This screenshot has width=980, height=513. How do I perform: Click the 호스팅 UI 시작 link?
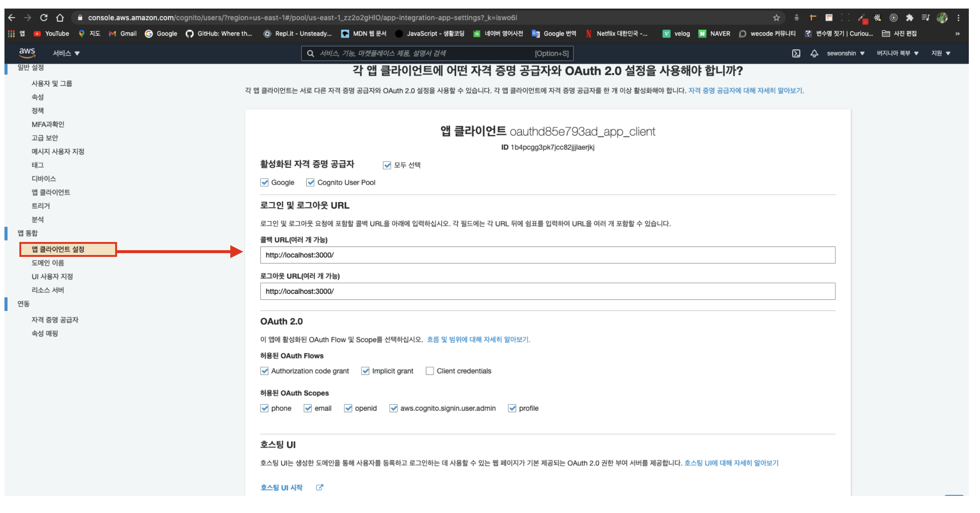[282, 488]
